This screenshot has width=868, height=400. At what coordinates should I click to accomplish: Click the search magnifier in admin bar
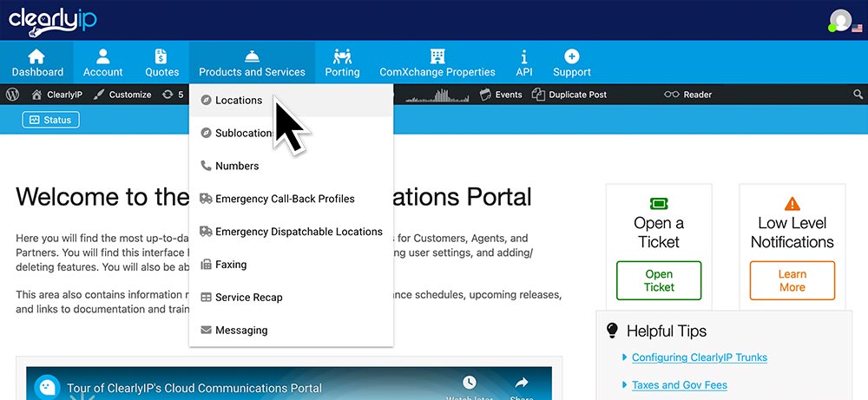tap(858, 95)
